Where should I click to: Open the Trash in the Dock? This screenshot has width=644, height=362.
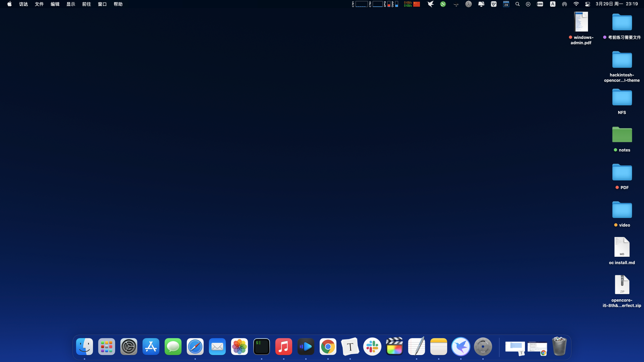(x=559, y=346)
